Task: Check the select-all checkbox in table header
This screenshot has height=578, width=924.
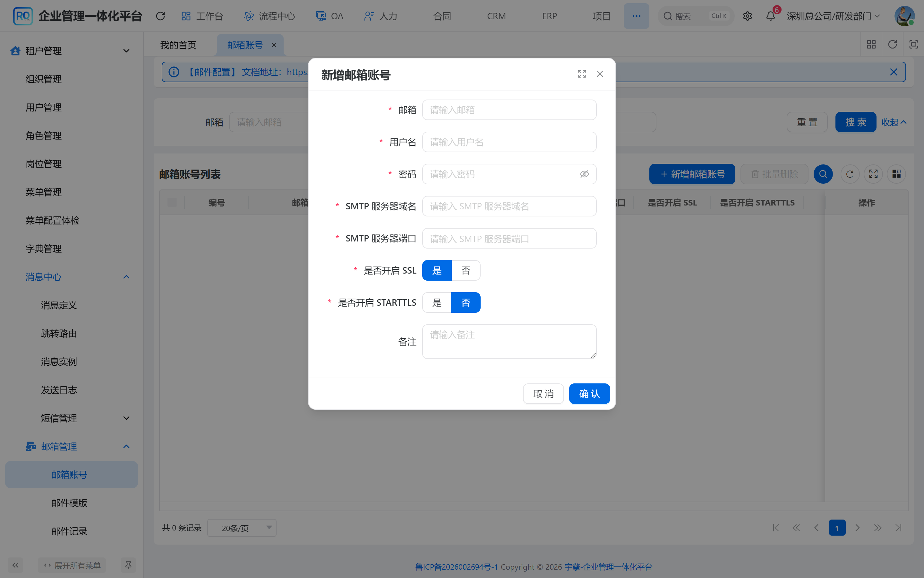Action: tap(172, 203)
